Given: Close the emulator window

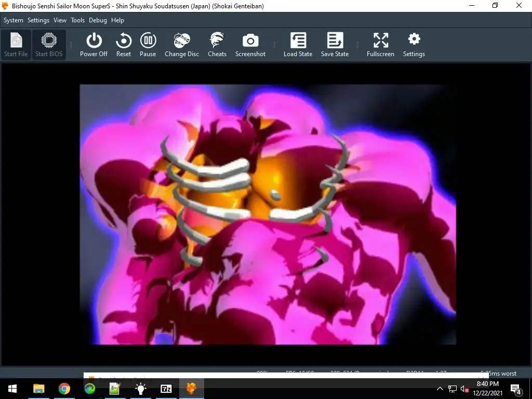Looking at the screenshot, I should tap(519, 6).
